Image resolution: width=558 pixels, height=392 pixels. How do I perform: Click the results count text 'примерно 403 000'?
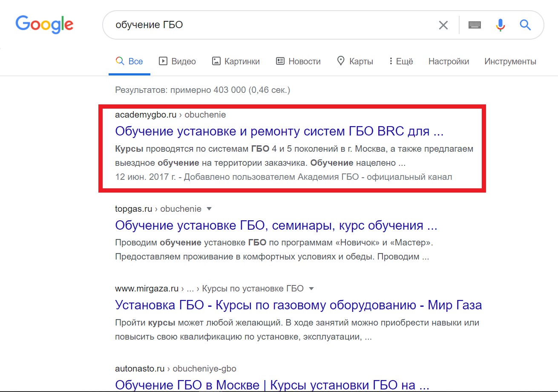(x=208, y=90)
